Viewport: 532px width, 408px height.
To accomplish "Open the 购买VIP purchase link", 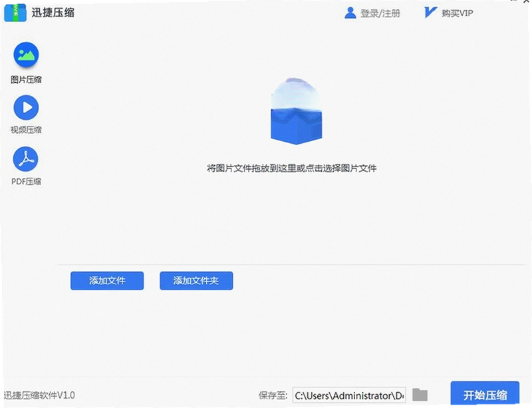I will [457, 13].
